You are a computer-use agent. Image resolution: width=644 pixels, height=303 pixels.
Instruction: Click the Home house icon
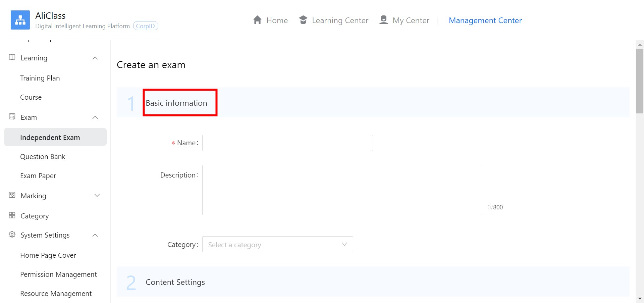[257, 20]
